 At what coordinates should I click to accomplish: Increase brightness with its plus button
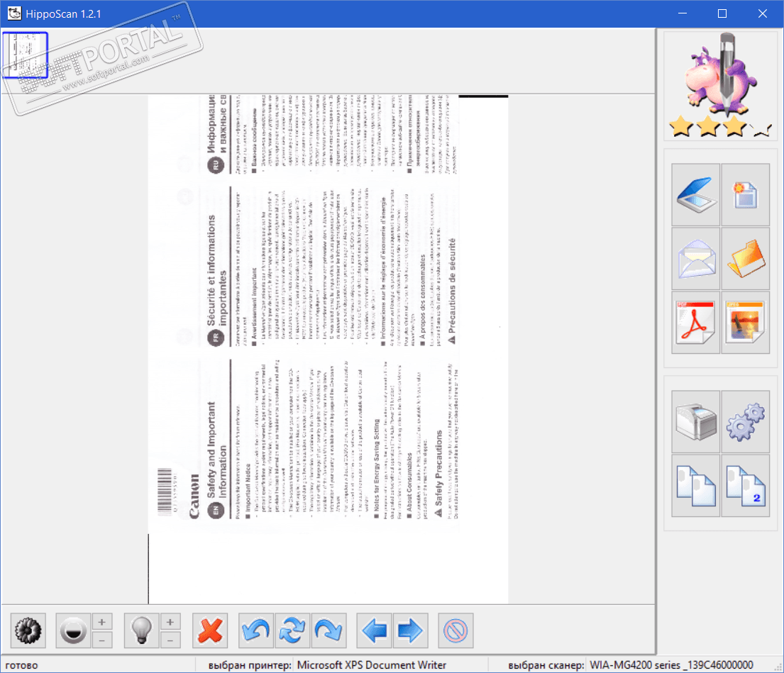(170, 622)
